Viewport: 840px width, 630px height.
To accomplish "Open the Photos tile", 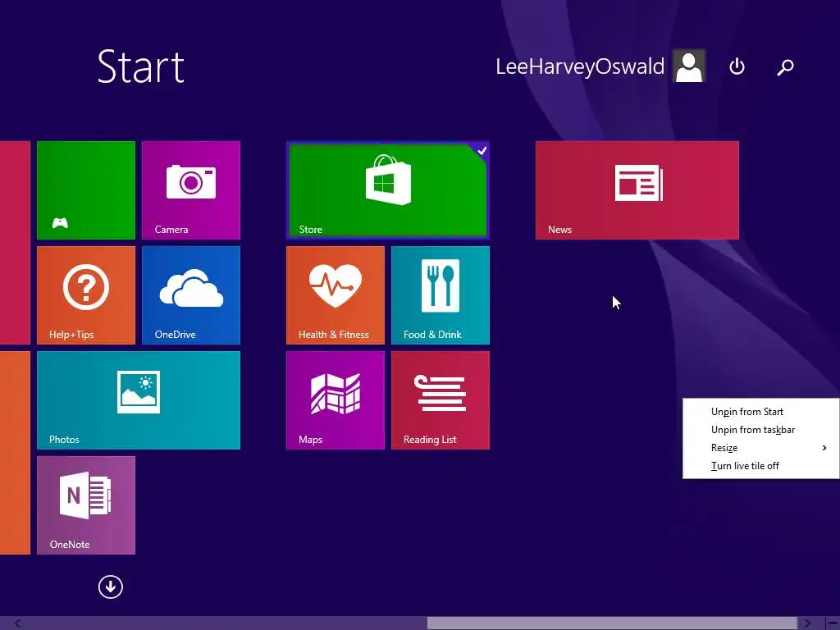I will (x=138, y=400).
